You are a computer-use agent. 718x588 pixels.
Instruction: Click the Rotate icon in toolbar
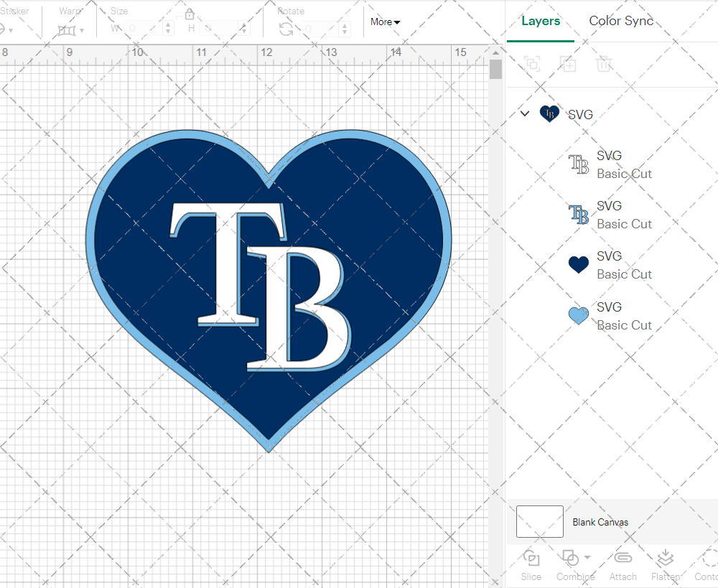(286, 29)
